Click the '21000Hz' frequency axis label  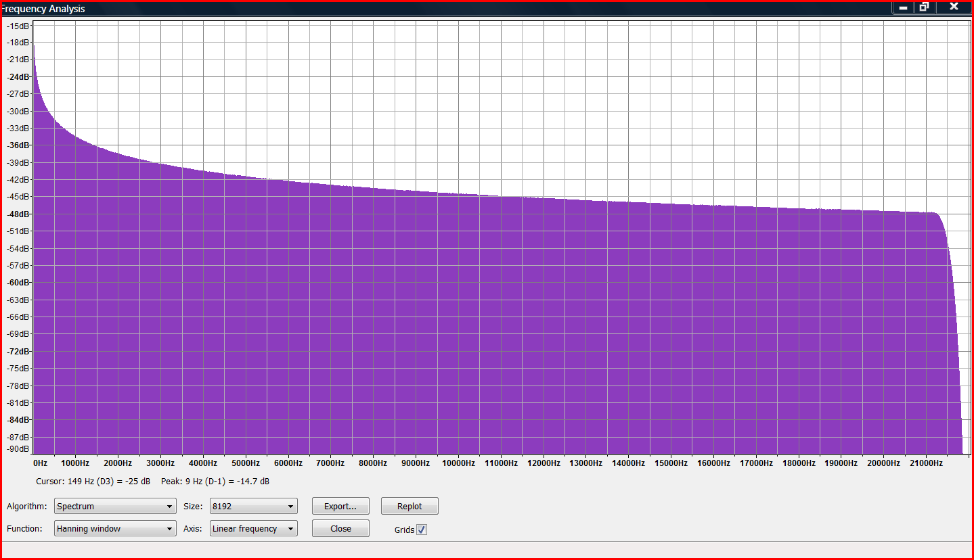[x=926, y=463]
